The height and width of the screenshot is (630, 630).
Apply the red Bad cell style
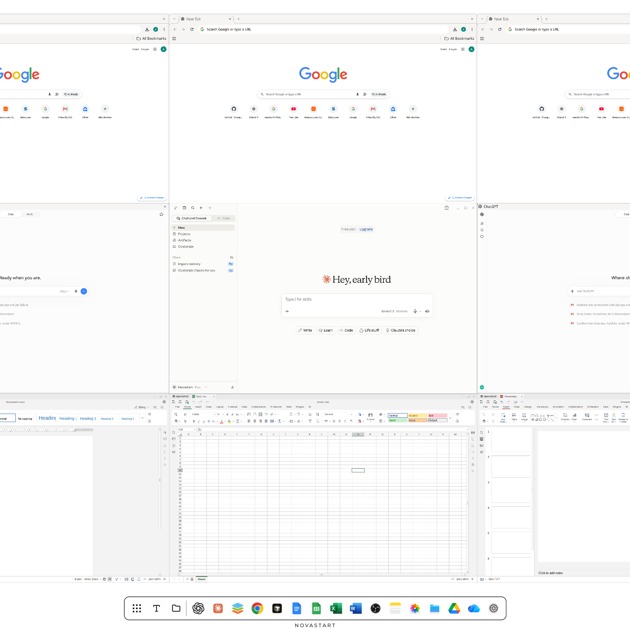438,415
